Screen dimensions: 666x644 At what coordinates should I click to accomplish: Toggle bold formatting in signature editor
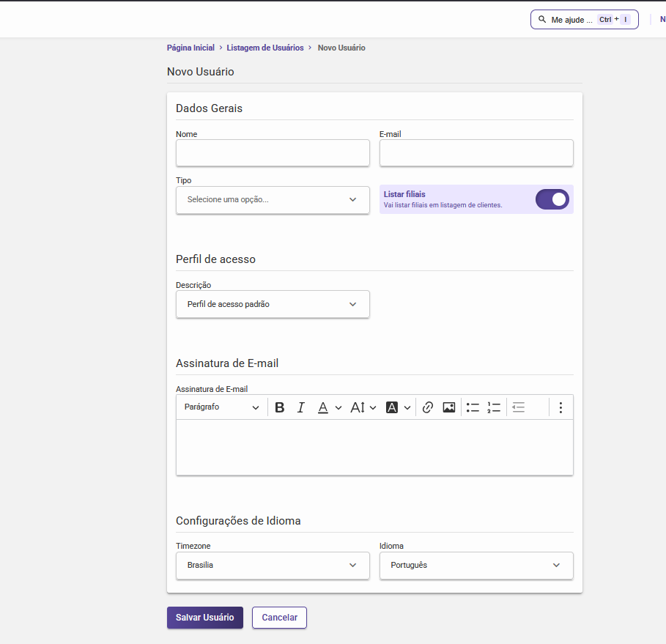[x=279, y=408]
